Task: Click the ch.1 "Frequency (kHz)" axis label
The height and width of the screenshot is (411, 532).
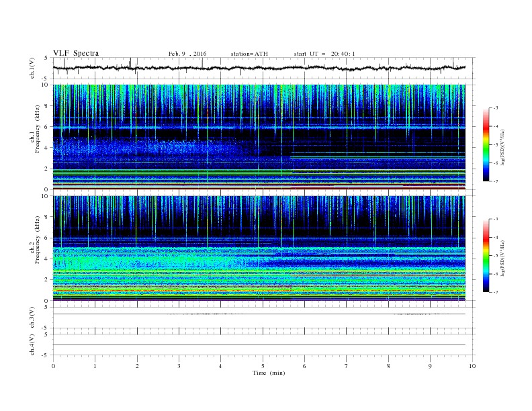Action: click(x=37, y=129)
